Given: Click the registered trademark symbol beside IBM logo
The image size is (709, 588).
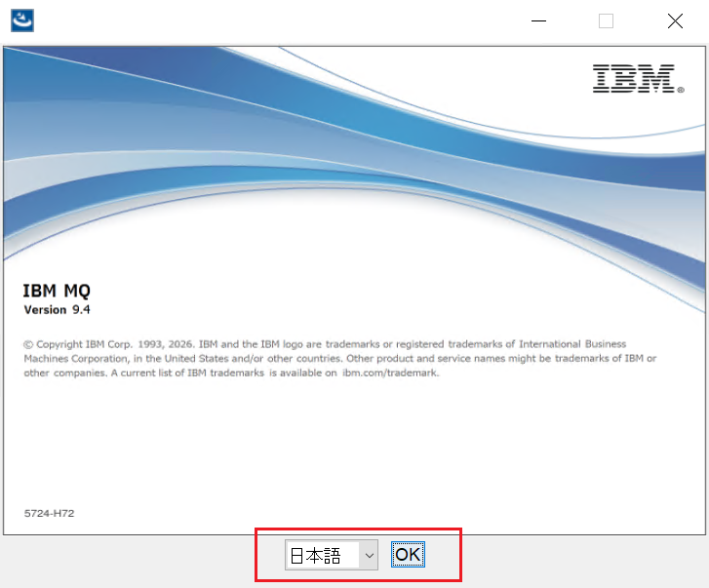Looking at the screenshot, I should point(681,90).
